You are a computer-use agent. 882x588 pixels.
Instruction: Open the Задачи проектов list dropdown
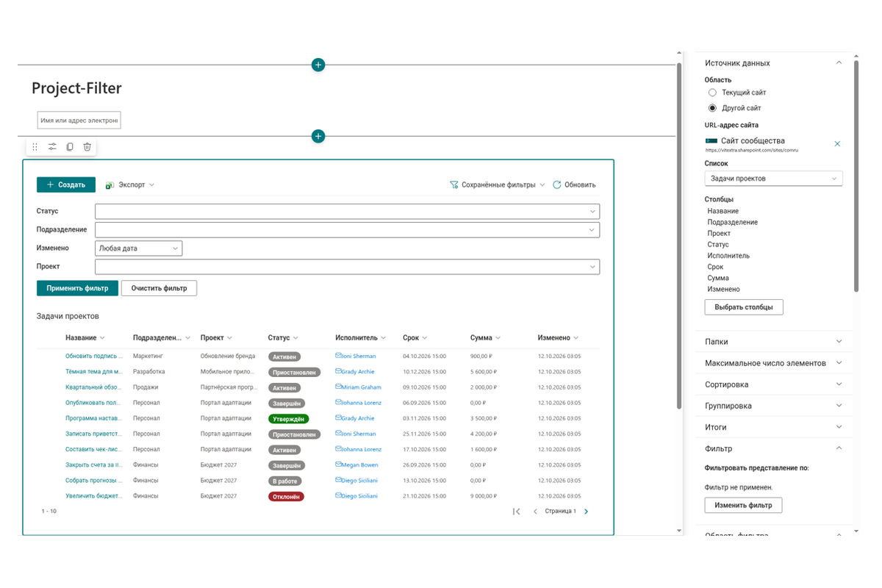[x=773, y=179]
